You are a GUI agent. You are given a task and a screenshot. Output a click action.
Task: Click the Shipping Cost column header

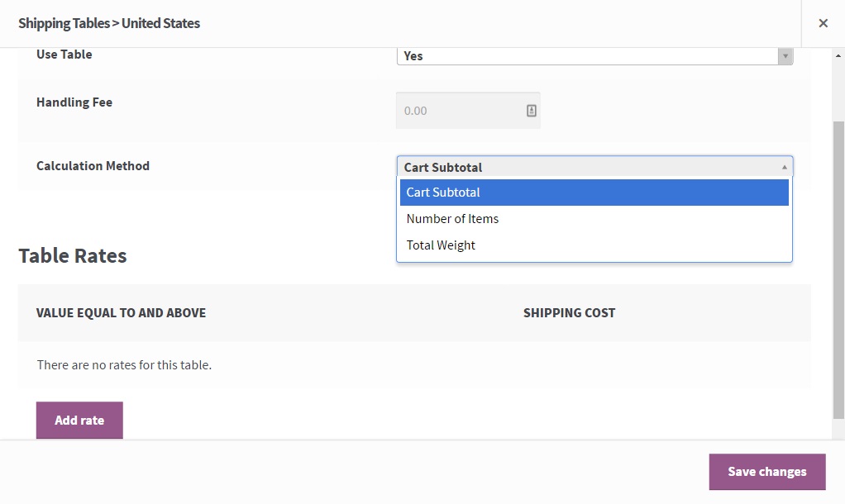coord(569,313)
